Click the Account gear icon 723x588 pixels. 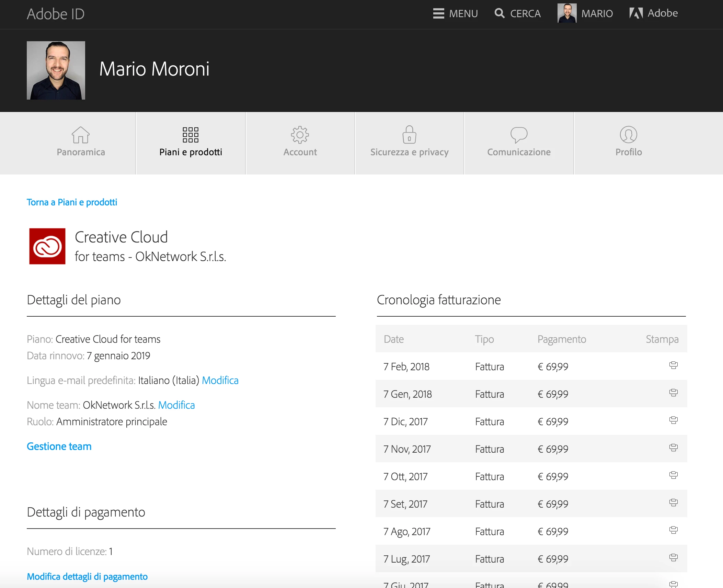click(300, 135)
